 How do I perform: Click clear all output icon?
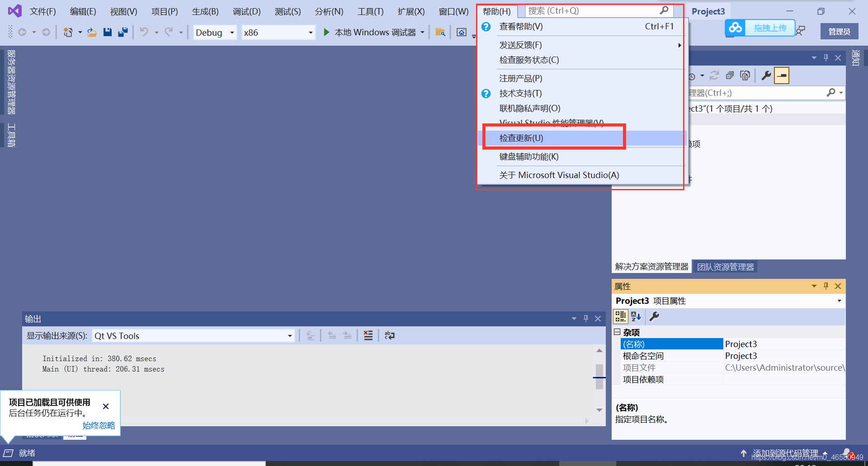368,335
